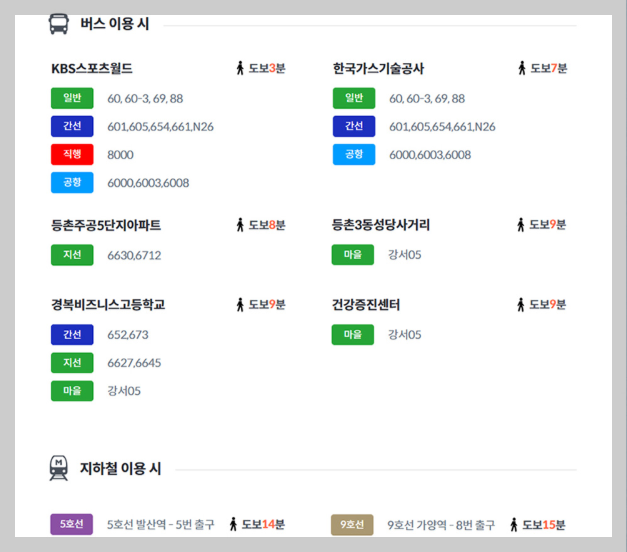627x552 pixels.
Task: Click the 8000 express bus number
Action: [120, 155]
